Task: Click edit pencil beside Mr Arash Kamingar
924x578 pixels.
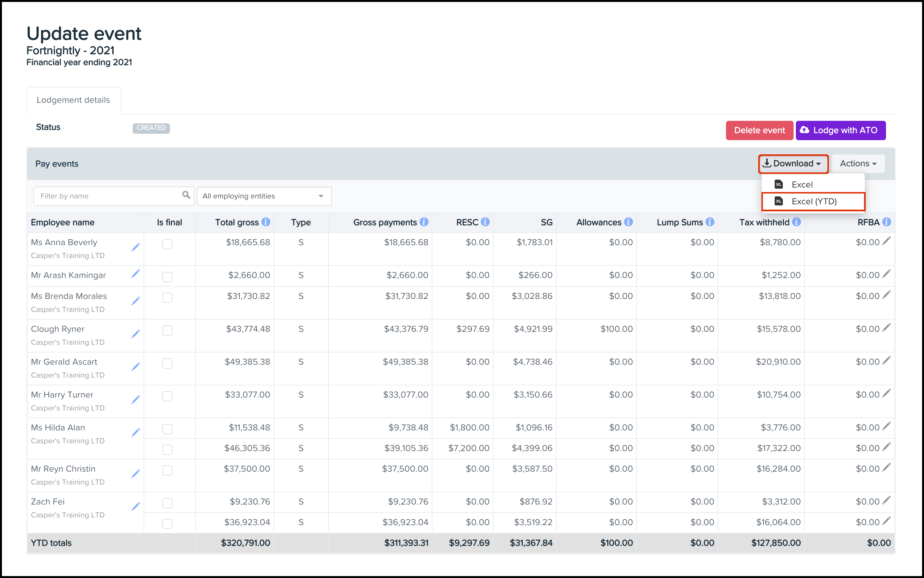Action: pos(136,274)
